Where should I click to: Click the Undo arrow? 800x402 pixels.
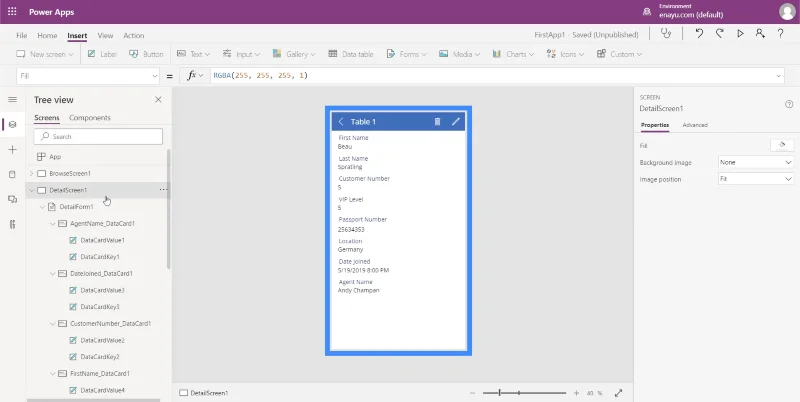pos(699,34)
